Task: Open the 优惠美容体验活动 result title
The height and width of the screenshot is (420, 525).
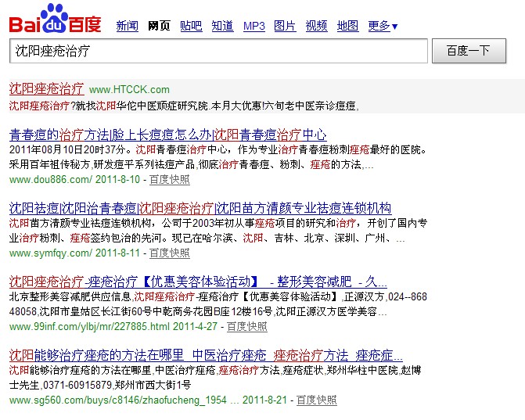Action: click(197, 282)
